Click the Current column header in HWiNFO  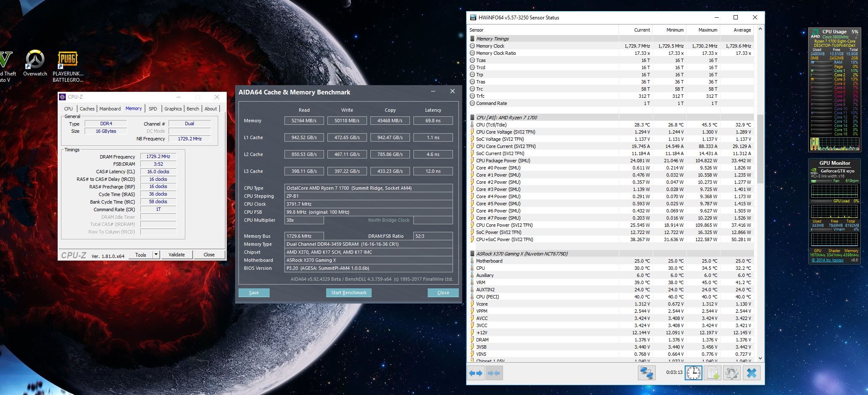[635, 30]
